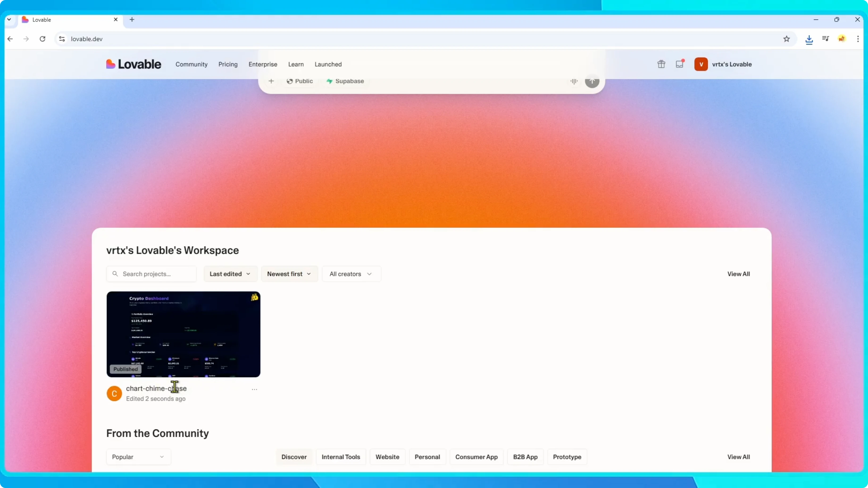Open the Popular community sort dropdown
868x488 pixels.
point(138,457)
